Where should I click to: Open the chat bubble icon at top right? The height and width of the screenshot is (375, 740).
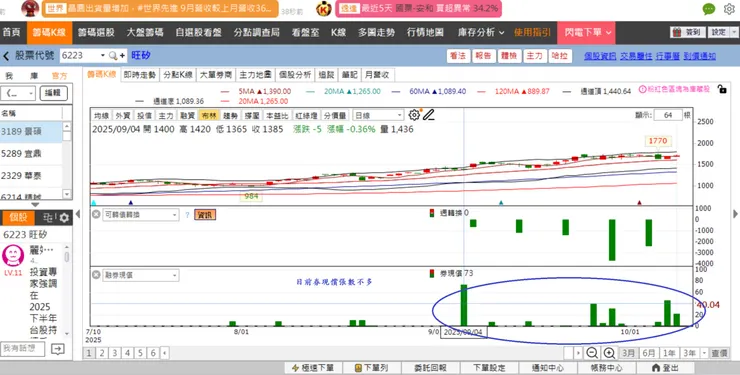pos(709,8)
